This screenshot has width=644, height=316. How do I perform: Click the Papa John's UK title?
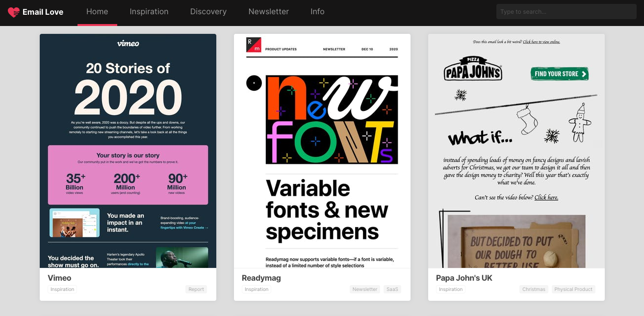(x=464, y=278)
